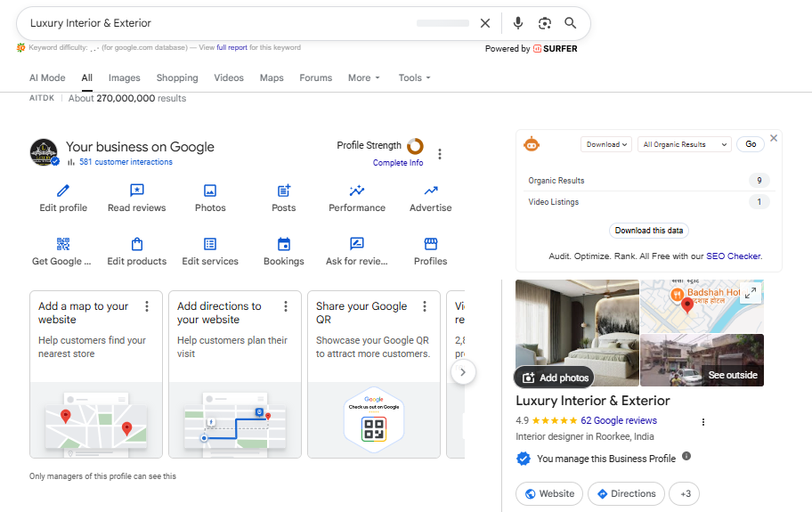This screenshot has height=512, width=812.
Task: Open Add directions to your website card
Action: point(235,374)
